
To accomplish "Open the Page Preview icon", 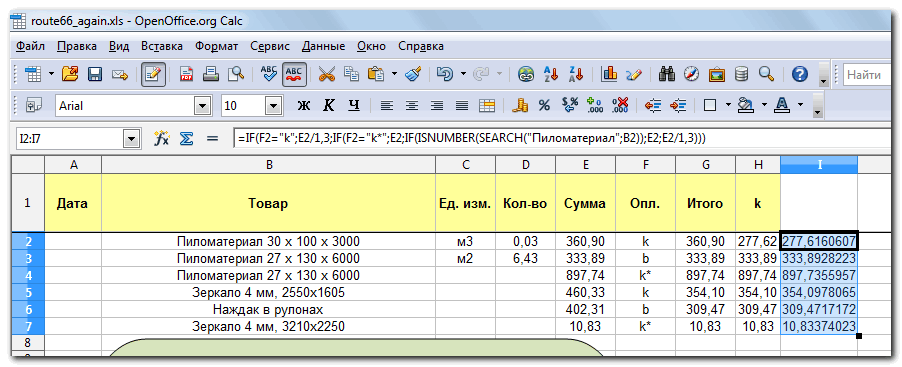I will click(236, 74).
